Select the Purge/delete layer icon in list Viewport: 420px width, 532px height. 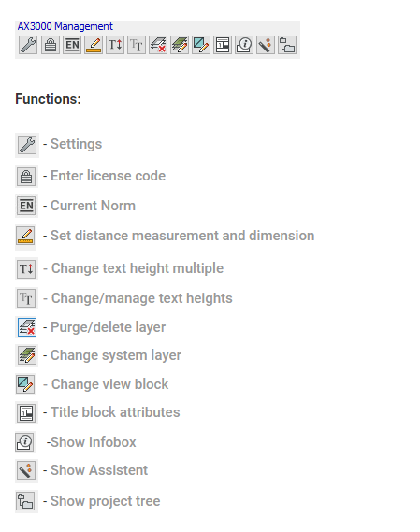[x=27, y=327]
